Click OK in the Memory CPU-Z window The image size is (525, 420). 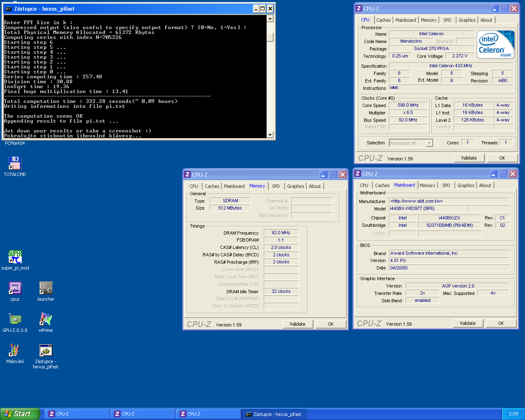tap(331, 324)
